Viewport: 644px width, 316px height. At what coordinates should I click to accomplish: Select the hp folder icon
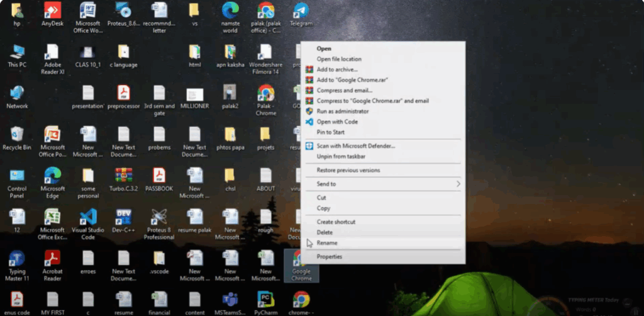[x=17, y=14]
